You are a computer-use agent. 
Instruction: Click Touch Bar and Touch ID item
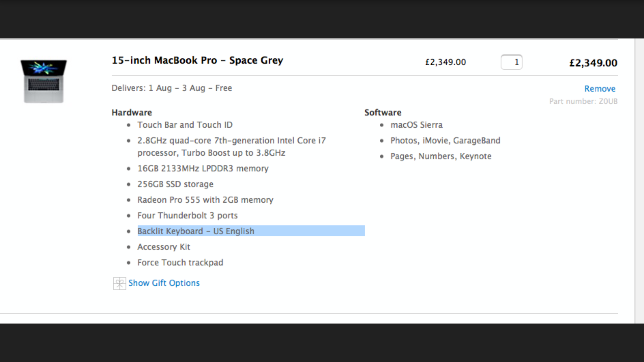point(185,125)
